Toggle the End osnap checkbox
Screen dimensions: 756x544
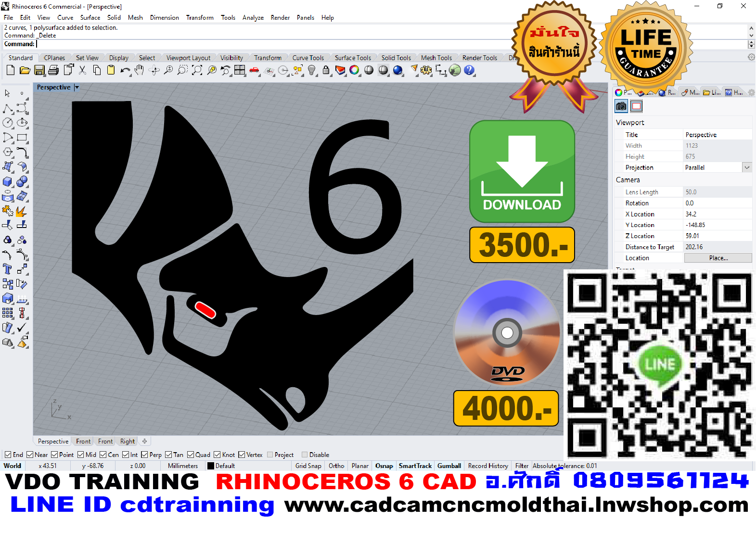pos(8,455)
